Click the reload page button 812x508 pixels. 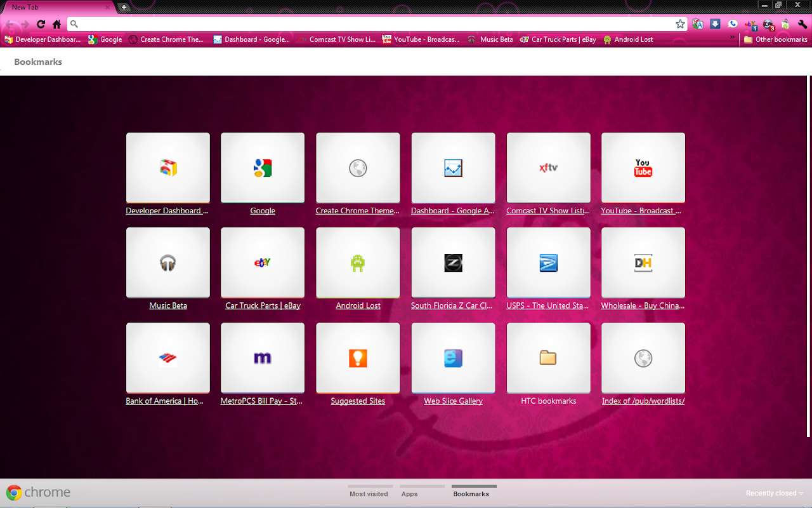click(41, 24)
